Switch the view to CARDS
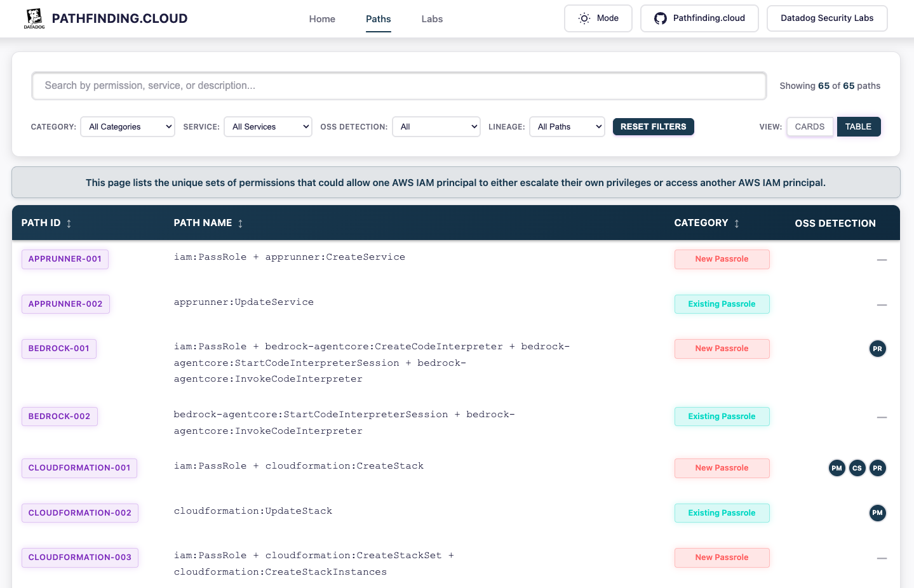This screenshot has height=588, width=914. (x=810, y=126)
